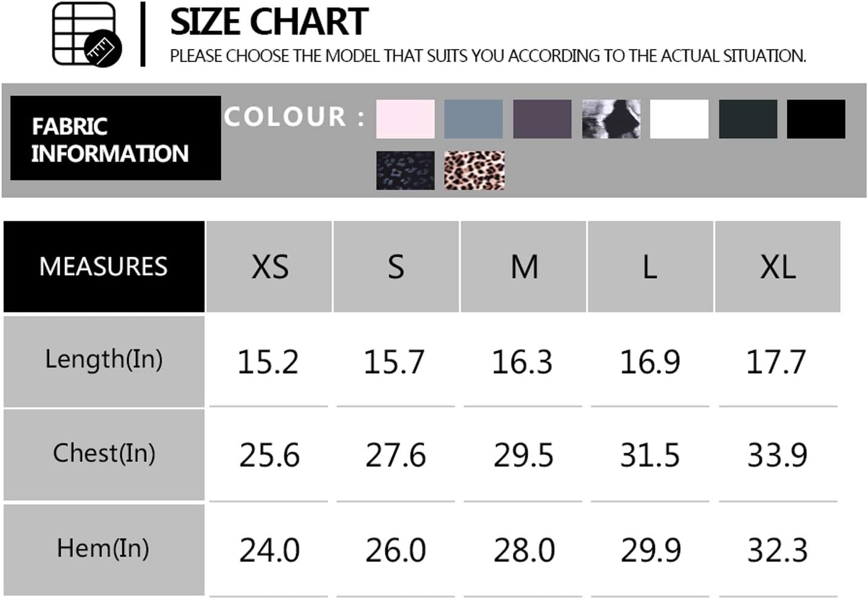
Task: Select the dark leopard print swatch
Action: tap(405, 171)
